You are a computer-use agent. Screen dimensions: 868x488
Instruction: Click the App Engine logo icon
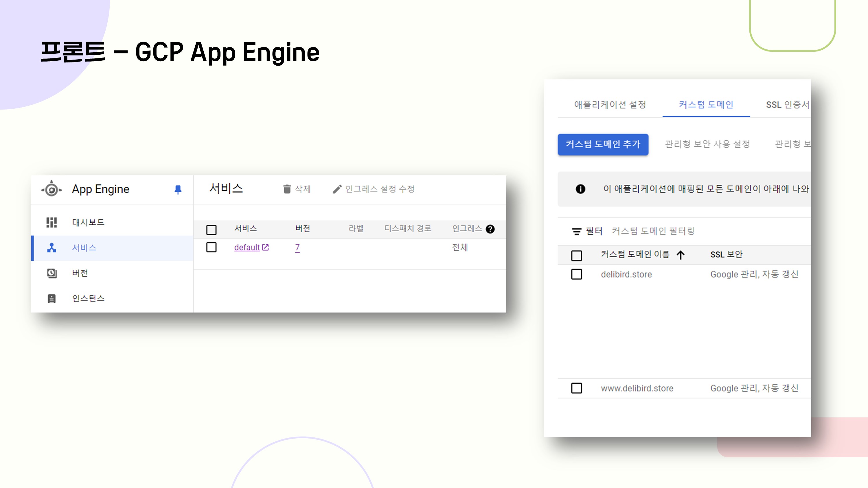[51, 189]
